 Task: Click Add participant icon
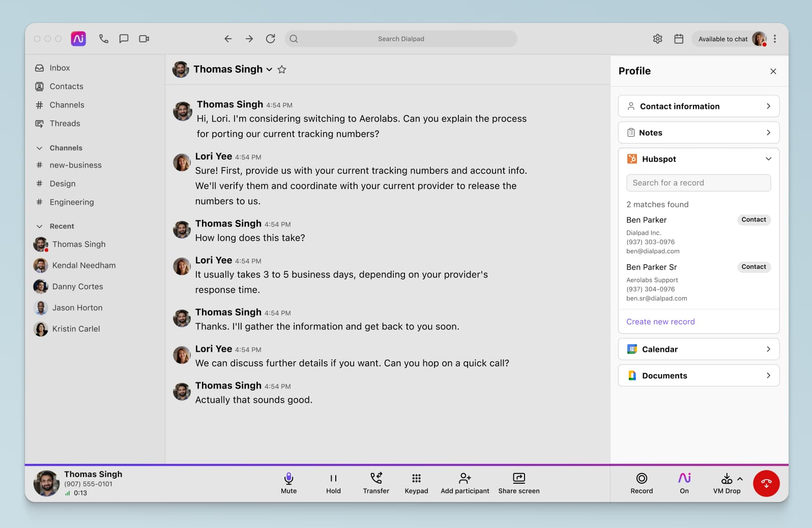[465, 483]
